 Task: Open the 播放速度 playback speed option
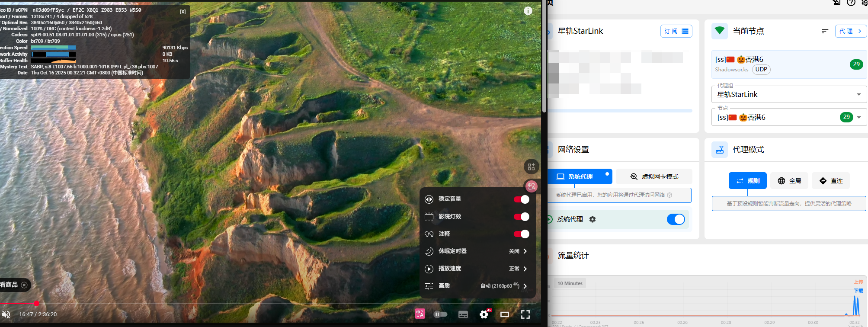(x=477, y=269)
